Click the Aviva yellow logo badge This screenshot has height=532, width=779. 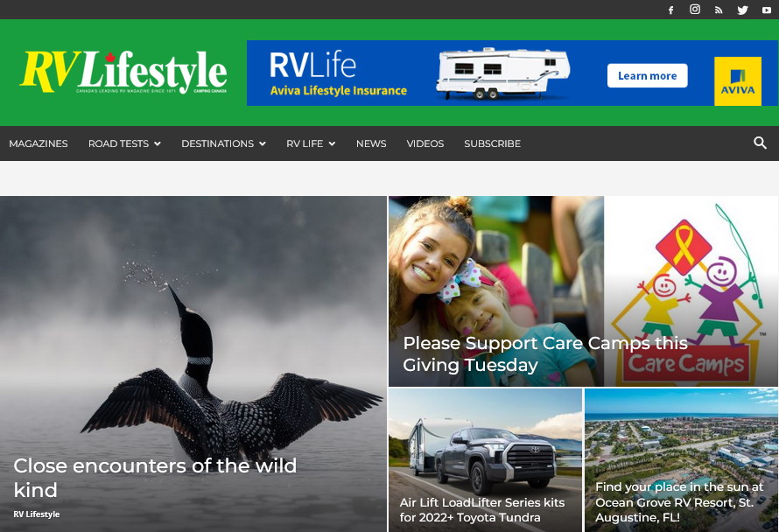pyautogui.click(x=737, y=81)
